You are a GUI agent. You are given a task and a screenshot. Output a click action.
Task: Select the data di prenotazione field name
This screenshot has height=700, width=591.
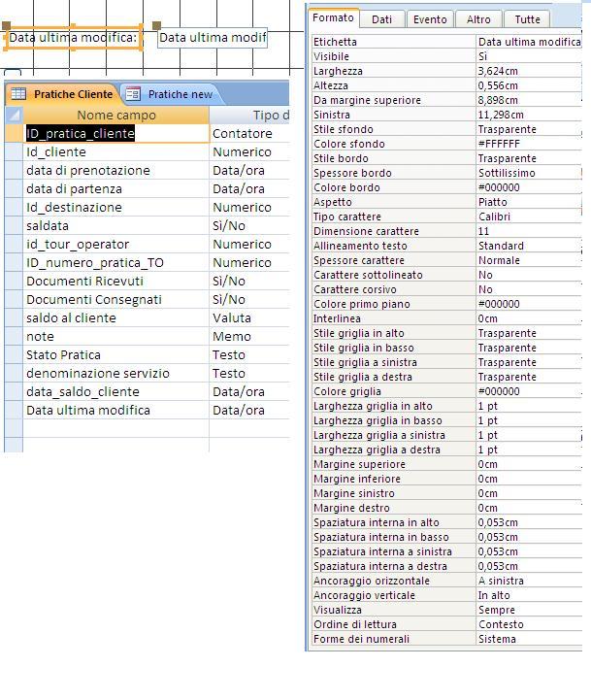tap(116, 170)
